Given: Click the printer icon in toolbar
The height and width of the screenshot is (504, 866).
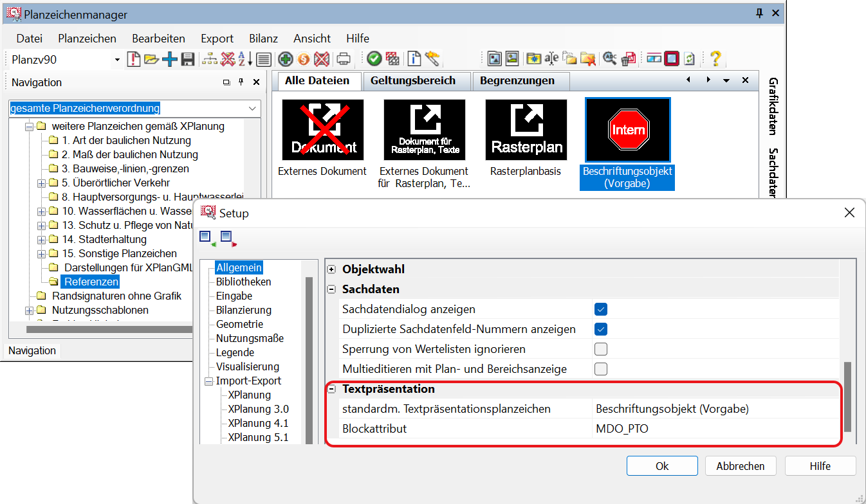Looking at the screenshot, I should [344, 60].
